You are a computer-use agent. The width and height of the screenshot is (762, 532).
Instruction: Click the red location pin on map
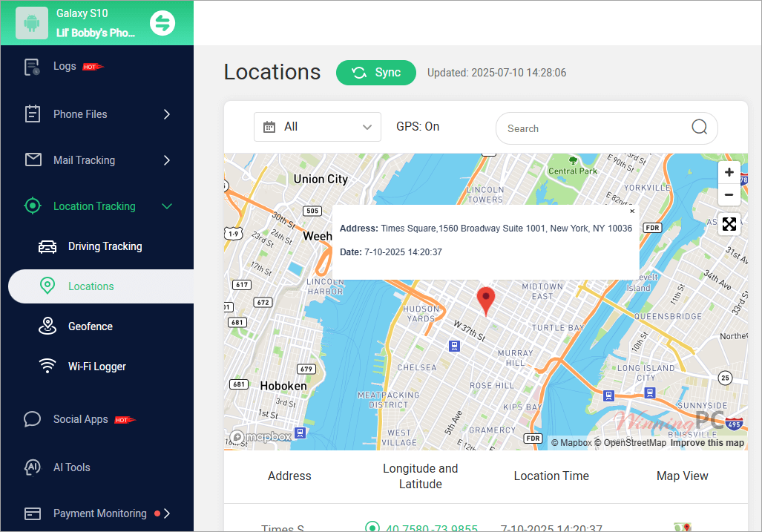pos(485,301)
